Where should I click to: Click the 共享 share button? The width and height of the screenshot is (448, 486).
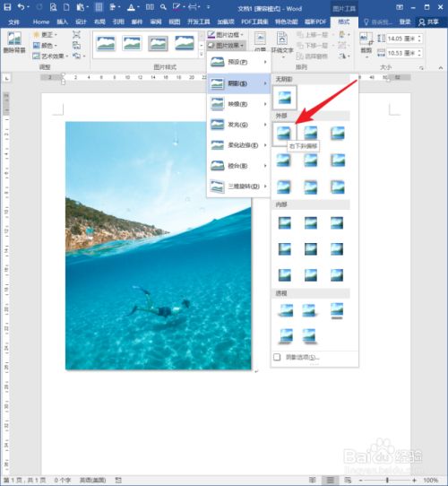click(x=429, y=22)
